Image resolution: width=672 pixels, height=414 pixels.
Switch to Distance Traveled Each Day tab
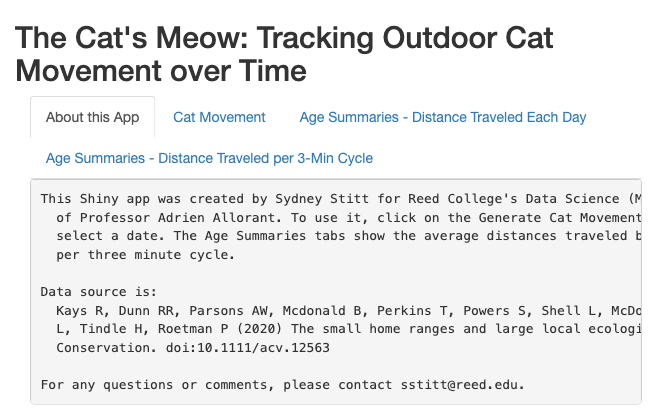442,117
